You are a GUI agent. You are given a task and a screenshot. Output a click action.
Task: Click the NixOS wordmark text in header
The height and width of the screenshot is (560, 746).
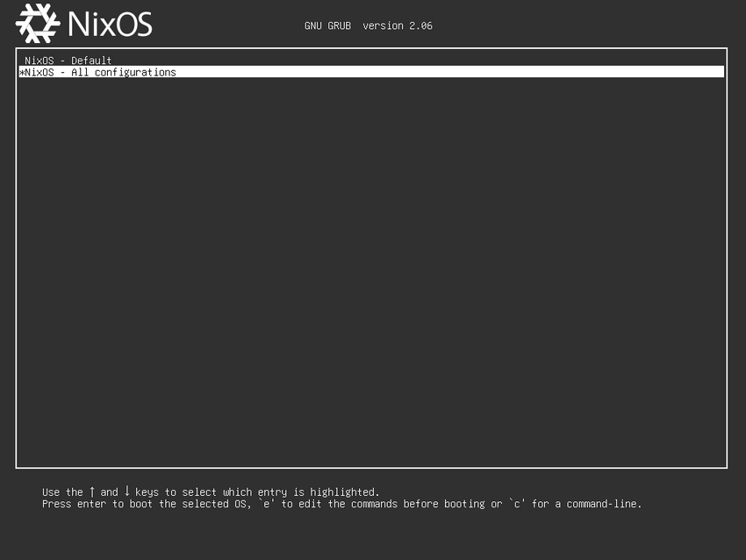click(111, 24)
